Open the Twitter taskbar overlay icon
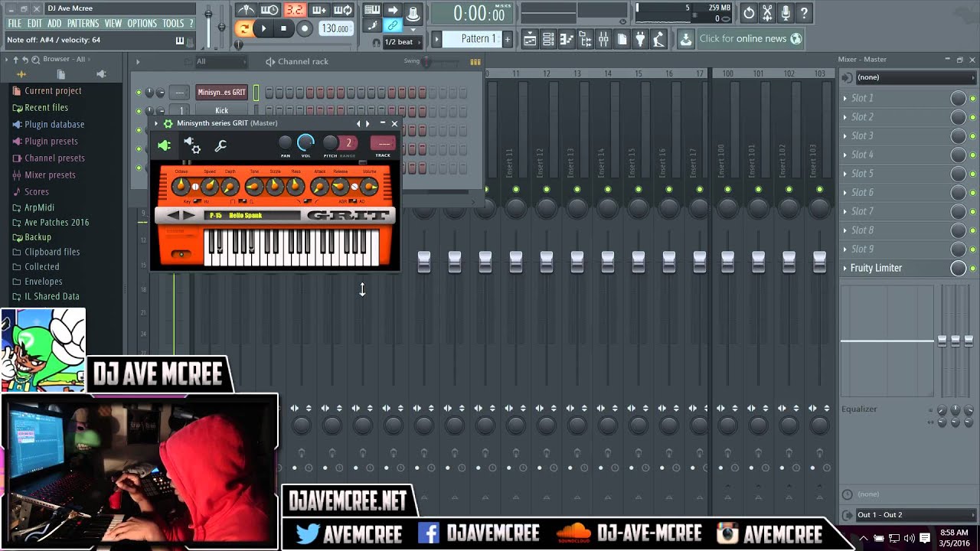The width and height of the screenshot is (980, 551). (307, 533)
